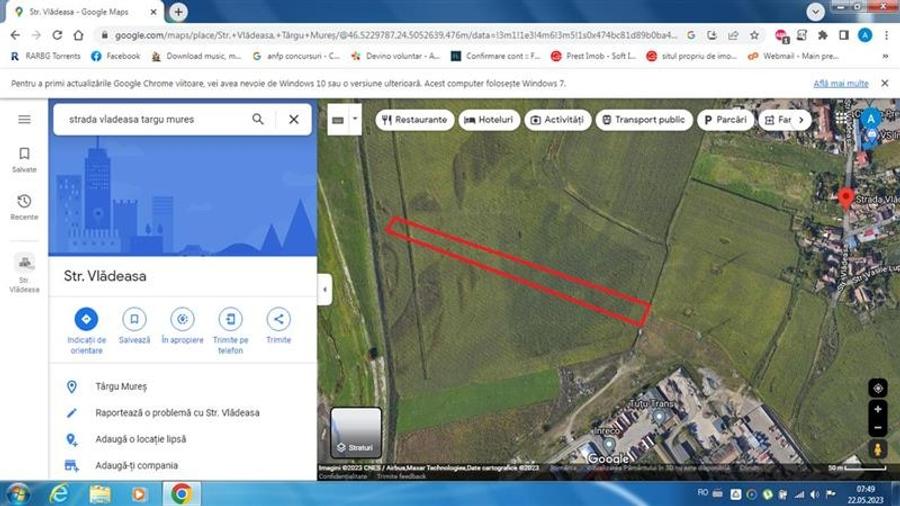The width and height of the screenshot is (900, 506).
Task: Open Chrome profile avatar A
Action: (865, 35)
